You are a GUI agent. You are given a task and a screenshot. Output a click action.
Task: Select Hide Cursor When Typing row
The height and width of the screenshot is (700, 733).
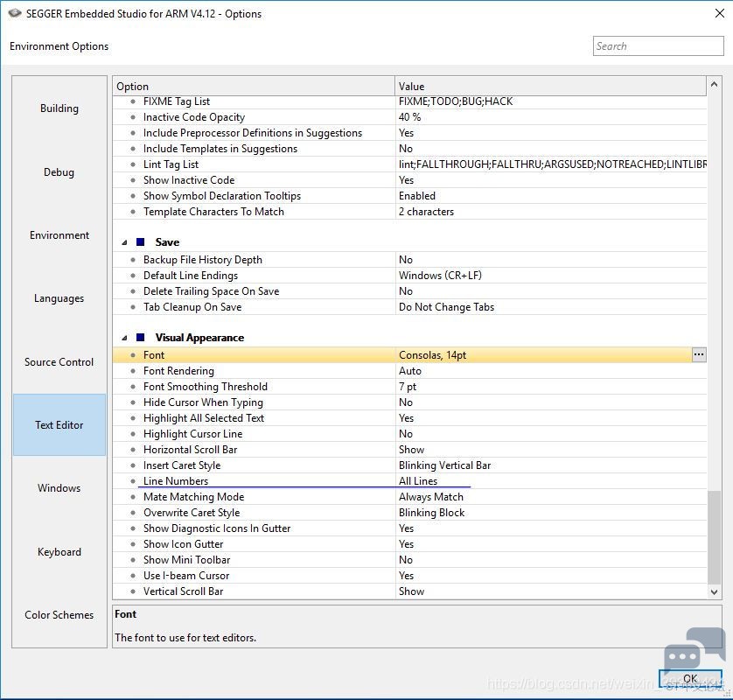point(409,402)
